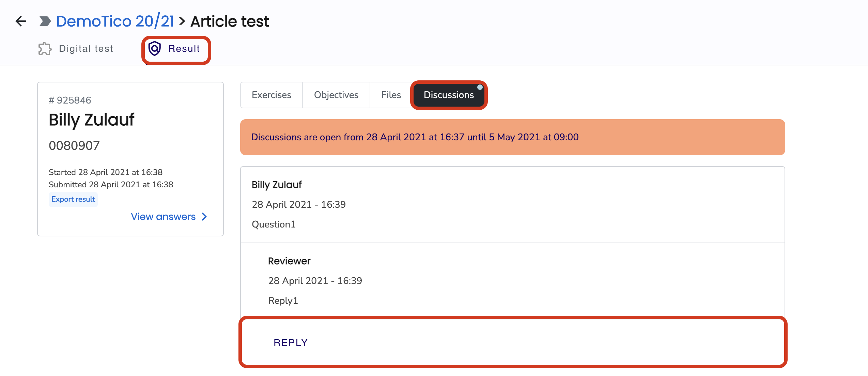Select the Discussions tab

[x=449, y=95]
